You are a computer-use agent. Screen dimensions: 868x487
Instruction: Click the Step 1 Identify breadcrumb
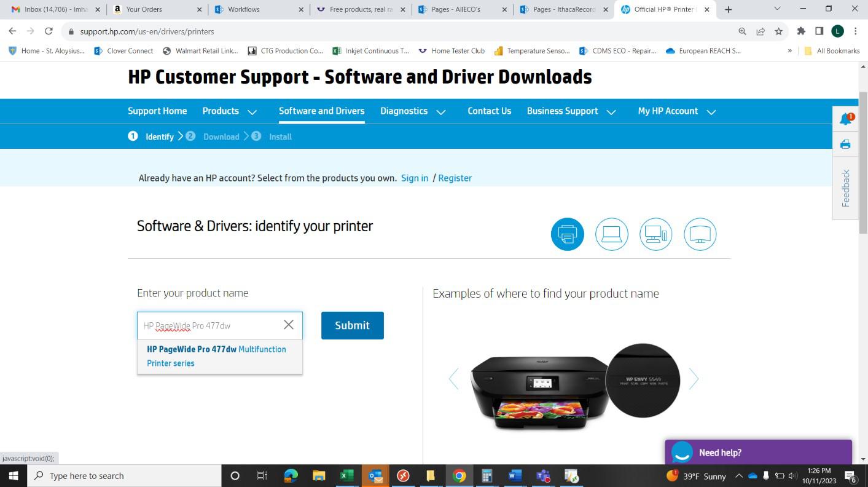151,137
